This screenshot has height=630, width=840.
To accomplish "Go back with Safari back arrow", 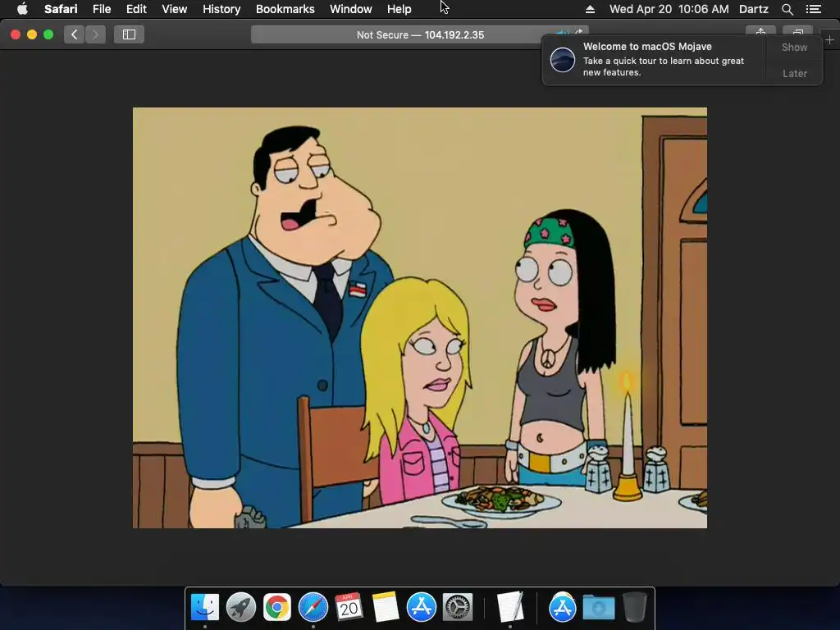I will [75, 34].
